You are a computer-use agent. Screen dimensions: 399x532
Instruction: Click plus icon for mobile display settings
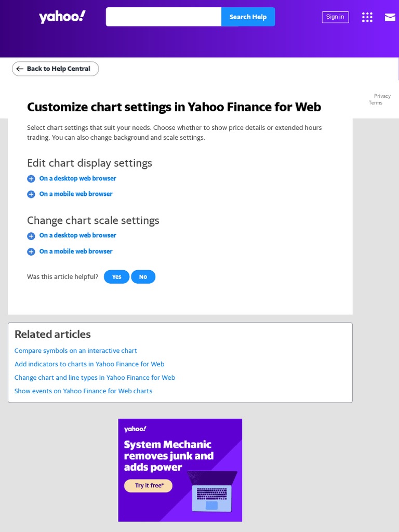[31, 194]
